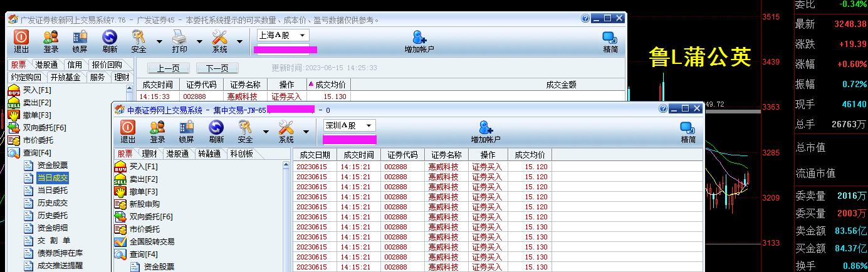Select 资金明细 in 广发证券 tree
Image resolution: width=868 pixels, height=272 pixels.
pos(52,228)
